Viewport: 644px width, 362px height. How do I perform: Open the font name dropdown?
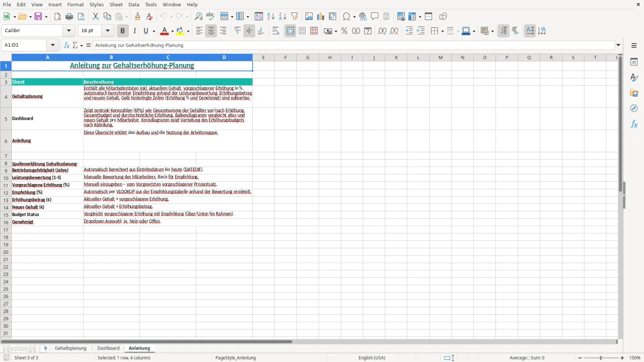point(69,31)
